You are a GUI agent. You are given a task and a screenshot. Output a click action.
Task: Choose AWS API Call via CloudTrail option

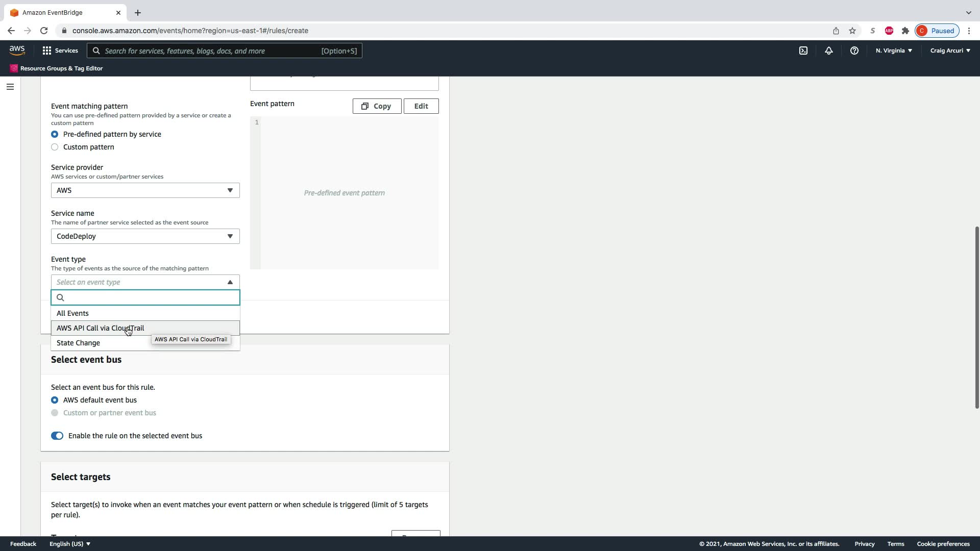[x=101, y=328]
